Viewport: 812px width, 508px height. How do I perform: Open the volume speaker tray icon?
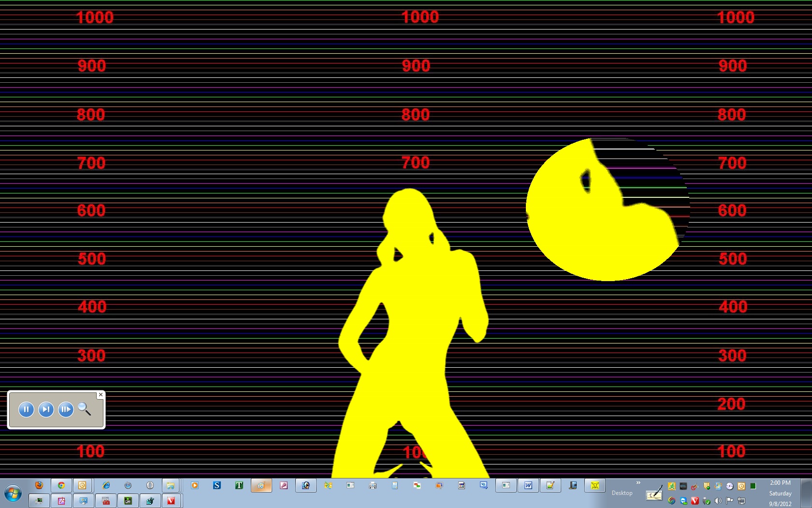(718, 501)
